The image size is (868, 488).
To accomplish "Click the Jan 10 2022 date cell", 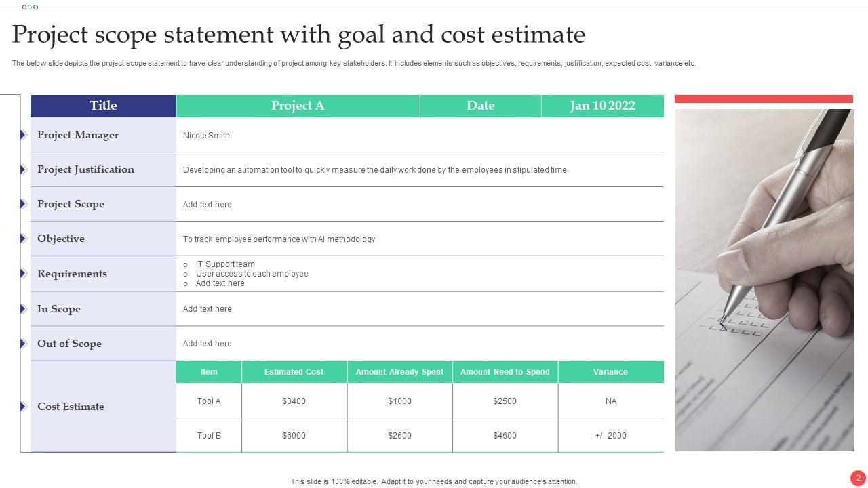I will point(602,106).
